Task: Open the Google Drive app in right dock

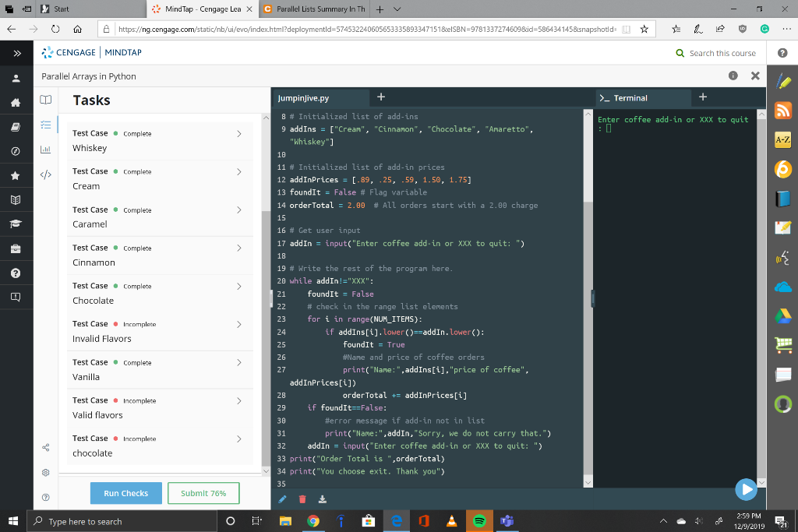Action: tap(783, 315)
